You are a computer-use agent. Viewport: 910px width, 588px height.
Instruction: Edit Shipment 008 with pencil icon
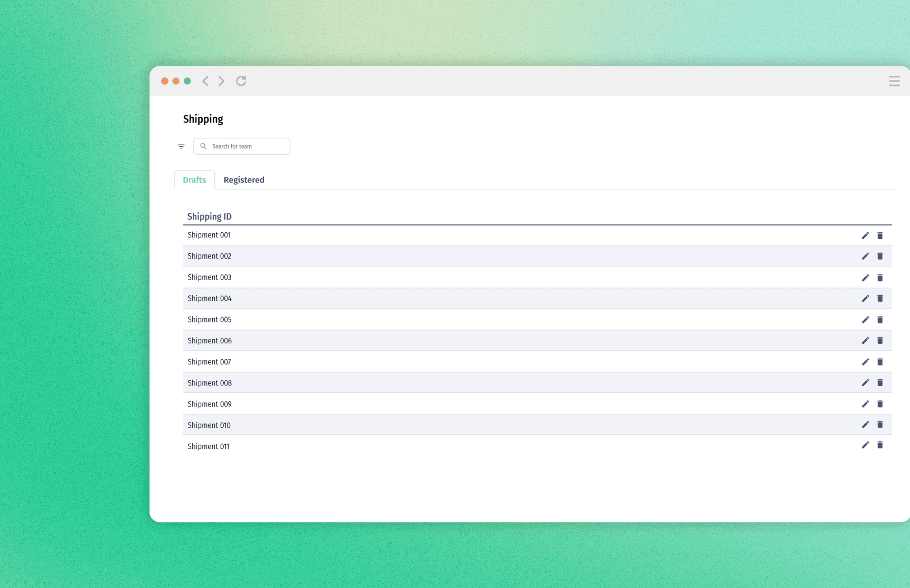(x=865, y=382)
